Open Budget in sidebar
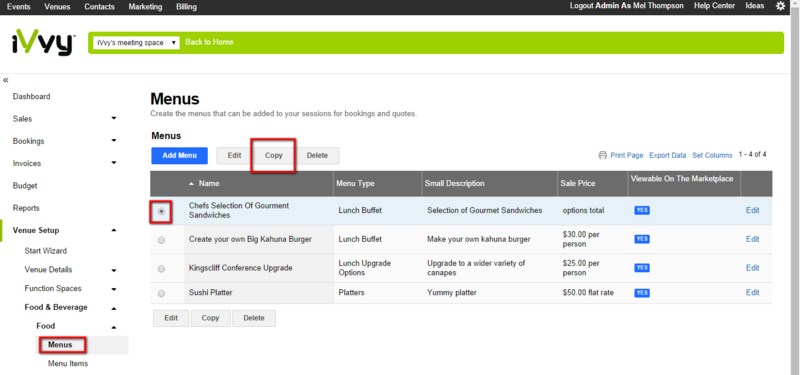Screen dimensions: 800x375 [x=25, y=186]
